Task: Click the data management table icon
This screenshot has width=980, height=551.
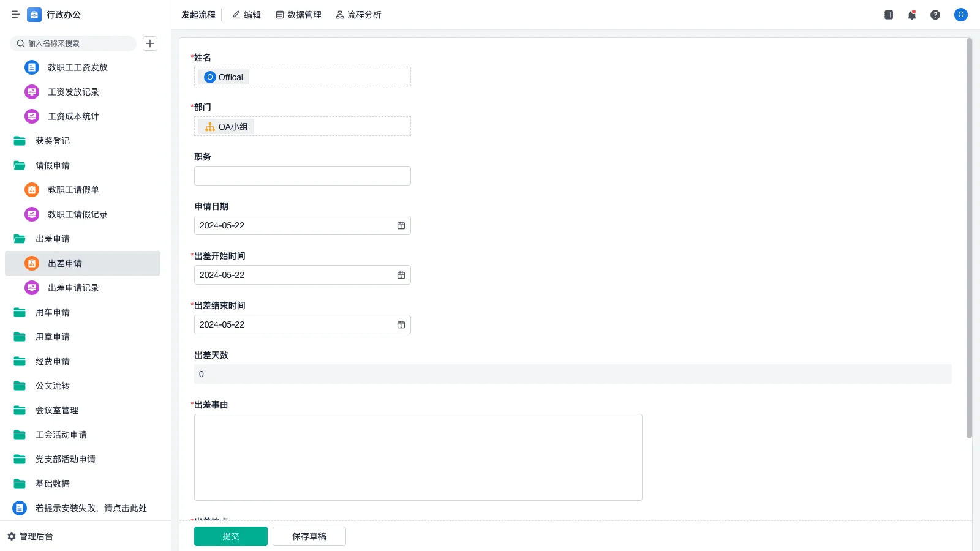Action: pyautogui.click(x=280, y=15)
